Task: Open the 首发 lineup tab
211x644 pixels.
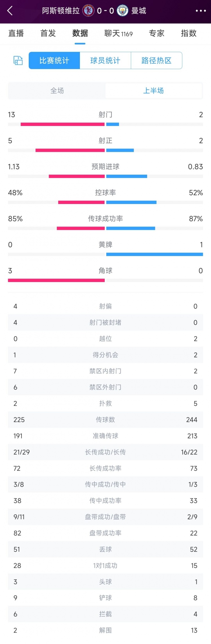Action: (x=48, y=33)
